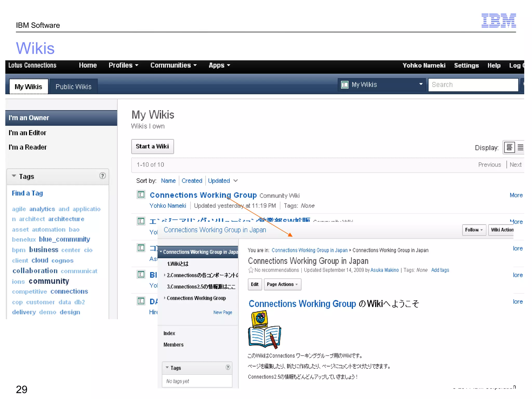
Task: Sort wikis by Name
Action: click(x=168, y=181)
